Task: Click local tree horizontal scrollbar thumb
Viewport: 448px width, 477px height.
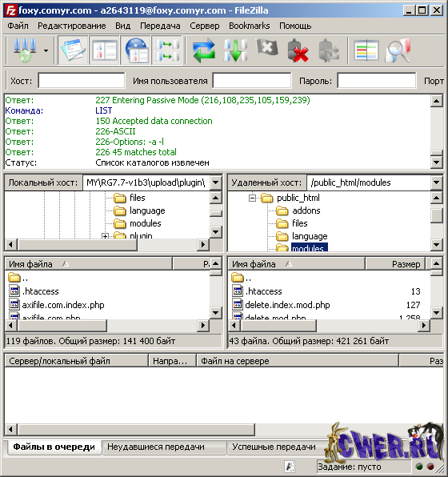Action: (x=78, y=245)
